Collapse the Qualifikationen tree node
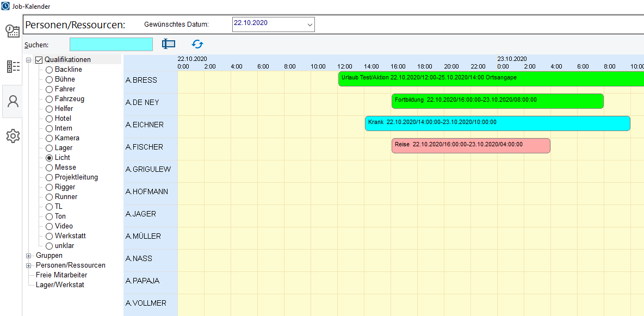This screenshot has width=644, height=316. pyautogui.click(x=28, y=60)
